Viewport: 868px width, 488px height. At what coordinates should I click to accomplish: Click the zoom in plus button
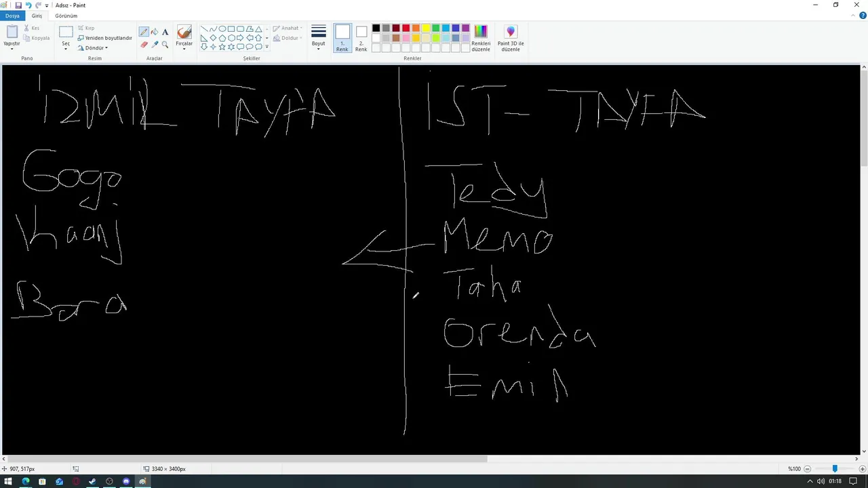point(863,469)
